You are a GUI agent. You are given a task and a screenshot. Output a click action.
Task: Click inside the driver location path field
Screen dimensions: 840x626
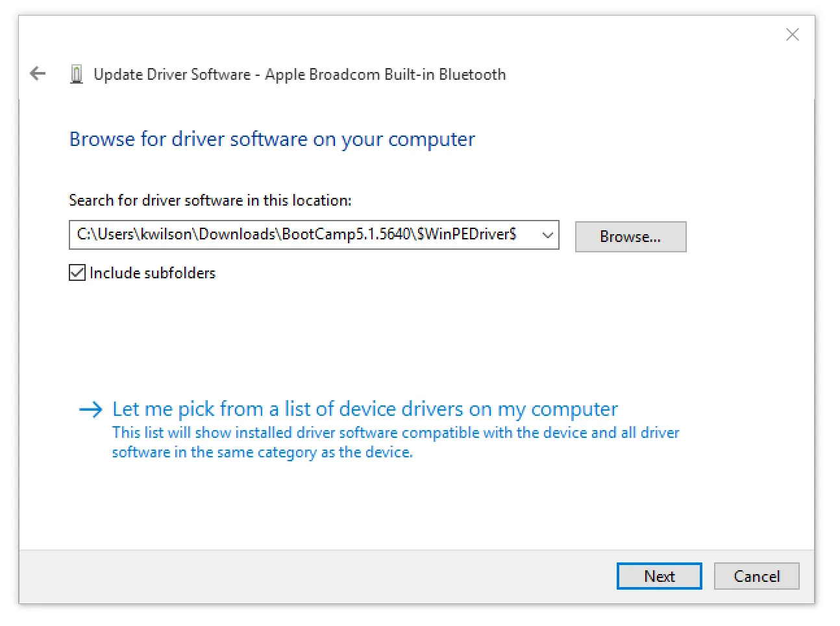[305, 235]
